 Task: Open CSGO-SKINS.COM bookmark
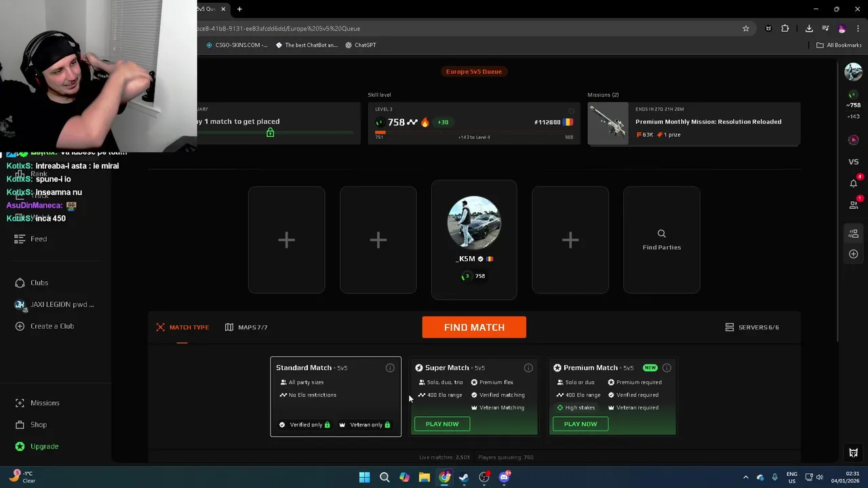tap(237, 45)
